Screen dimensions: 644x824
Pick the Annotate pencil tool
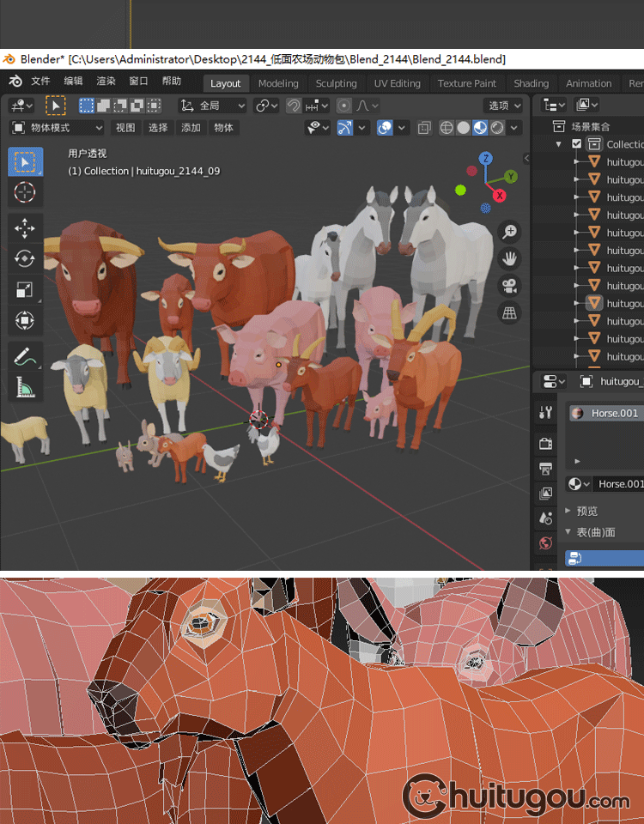click(25, 355)
